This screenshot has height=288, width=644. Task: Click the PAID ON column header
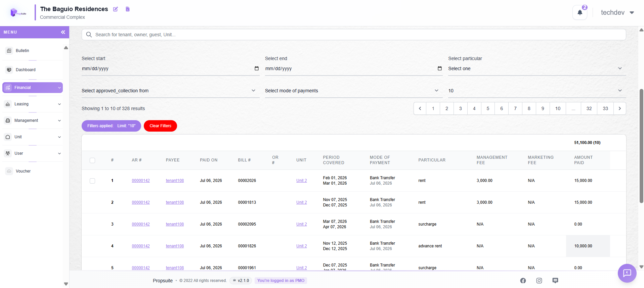(209, 160)
